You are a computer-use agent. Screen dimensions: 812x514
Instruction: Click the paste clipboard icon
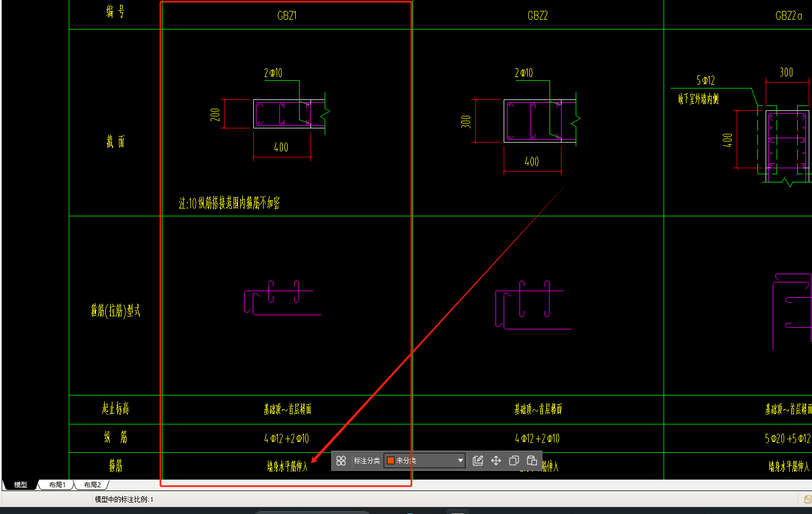[532, 461]
